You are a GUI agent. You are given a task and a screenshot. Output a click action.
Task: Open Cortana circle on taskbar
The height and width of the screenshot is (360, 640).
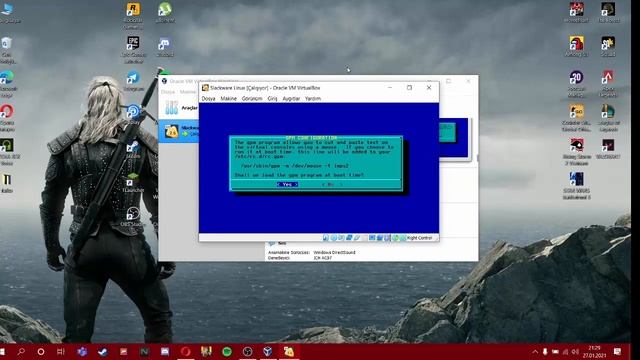click(41, 351)
